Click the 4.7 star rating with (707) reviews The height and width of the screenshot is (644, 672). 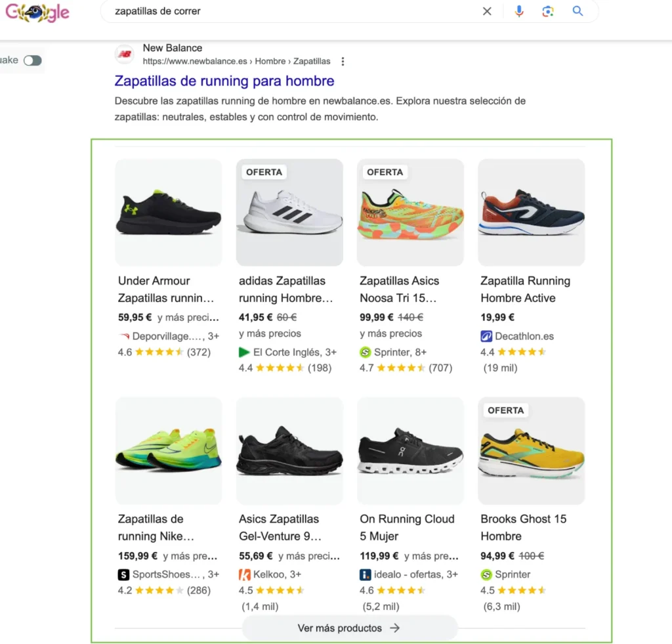point(406,368)
